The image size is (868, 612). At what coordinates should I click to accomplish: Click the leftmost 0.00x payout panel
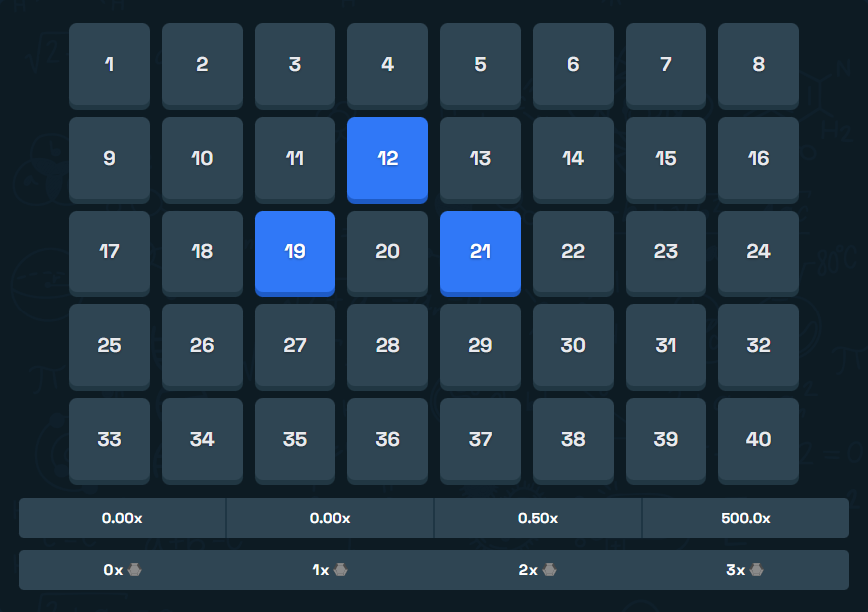pos(122,518)
